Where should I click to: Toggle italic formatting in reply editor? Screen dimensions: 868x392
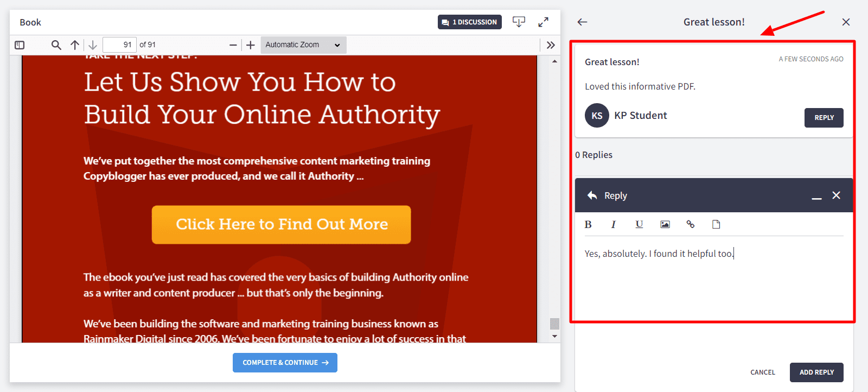click(613, 224)
